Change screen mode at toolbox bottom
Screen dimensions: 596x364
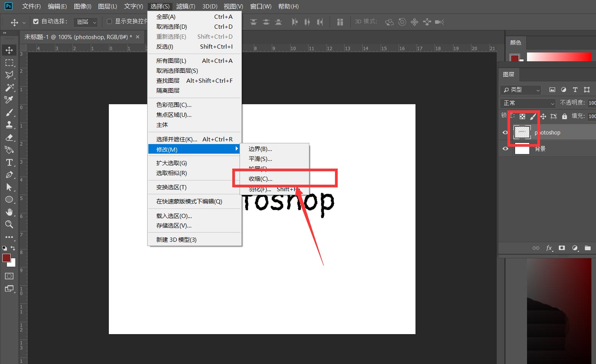[9, 289]
